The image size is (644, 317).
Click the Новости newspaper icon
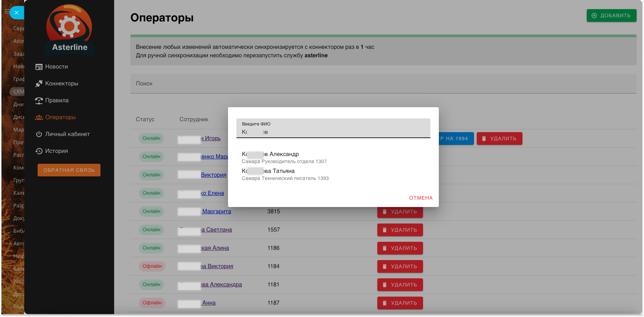(39, 67)
